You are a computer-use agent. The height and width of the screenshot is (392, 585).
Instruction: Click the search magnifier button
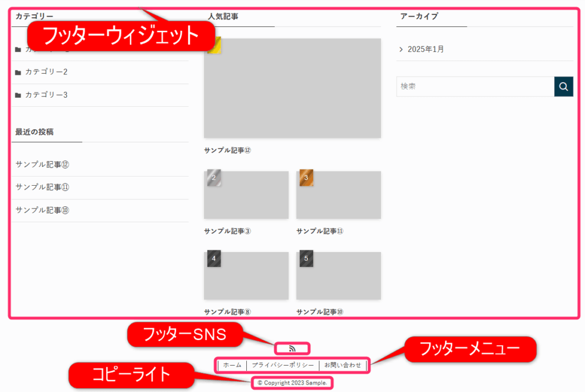[x=563, y=87]
